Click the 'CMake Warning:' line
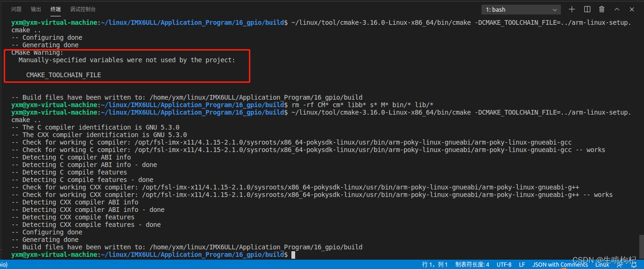Viewport: 644px width, 269px height. coord(37,52)
